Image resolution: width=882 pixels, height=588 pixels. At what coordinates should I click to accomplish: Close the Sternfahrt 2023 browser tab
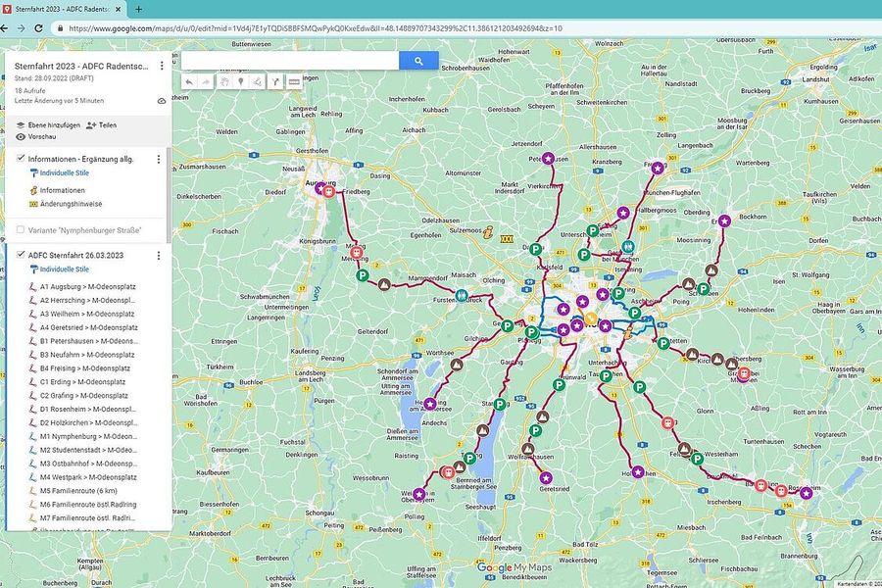(x=118, y=9)
